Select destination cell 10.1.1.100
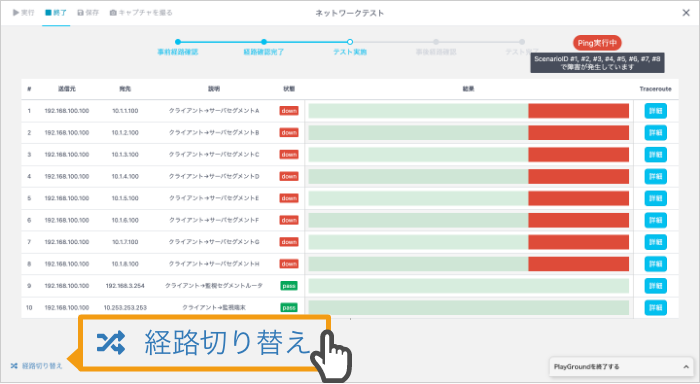Image resolution: width=700 pixels, height=384 pixels. click(125, 111)
